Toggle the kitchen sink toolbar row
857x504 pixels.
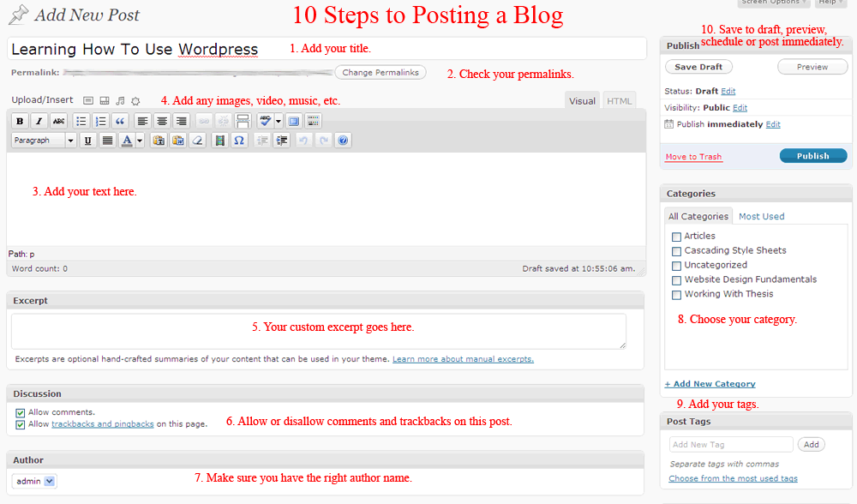pyautogui.click(x=313, y=121)
